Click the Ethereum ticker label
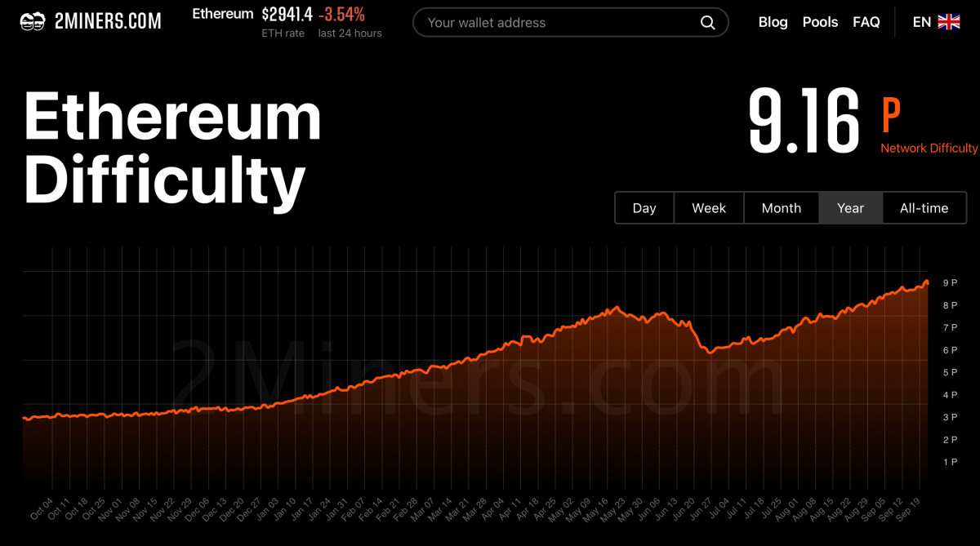Image resolution: width=980 pixels, height=546 pixels. click(x=222, y=13)
